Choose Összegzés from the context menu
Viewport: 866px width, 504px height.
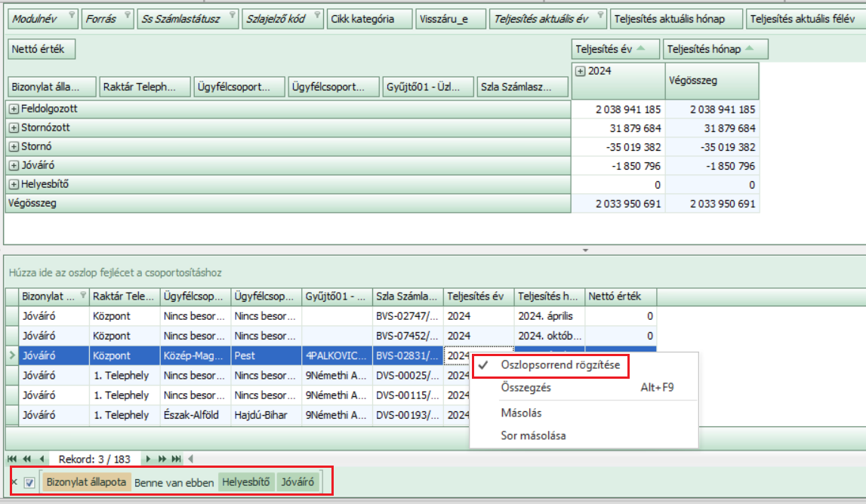click(525, 388)
